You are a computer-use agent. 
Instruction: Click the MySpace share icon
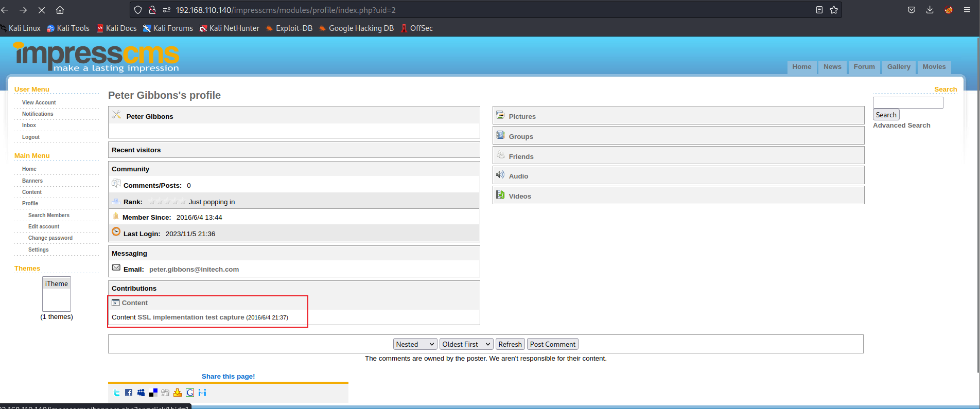pos(141,393)
